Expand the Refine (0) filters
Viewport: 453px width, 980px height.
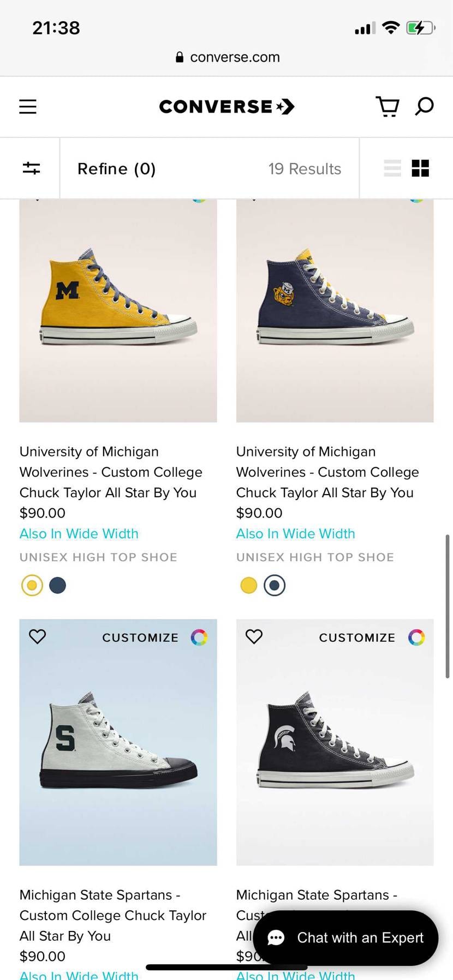pyautogui.click(x=117, y=169)
